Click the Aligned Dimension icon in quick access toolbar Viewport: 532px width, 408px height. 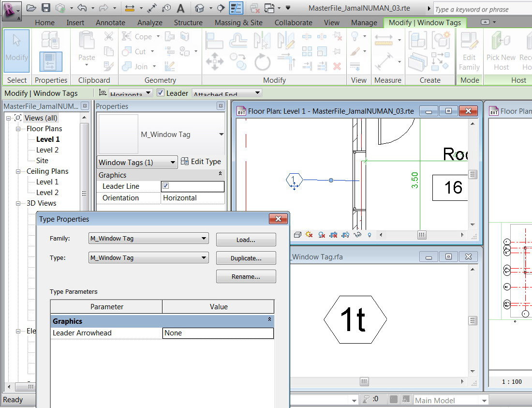151,8
